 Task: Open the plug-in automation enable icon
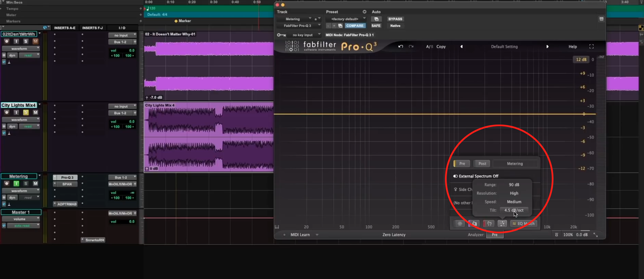(x=376, y=19)
